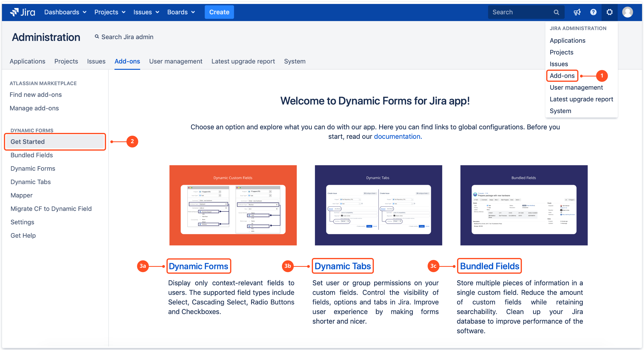This screenshot has width=644, height=350.
Task: Open the feedback megaphone icon
Action: click(x=577, y=12)
